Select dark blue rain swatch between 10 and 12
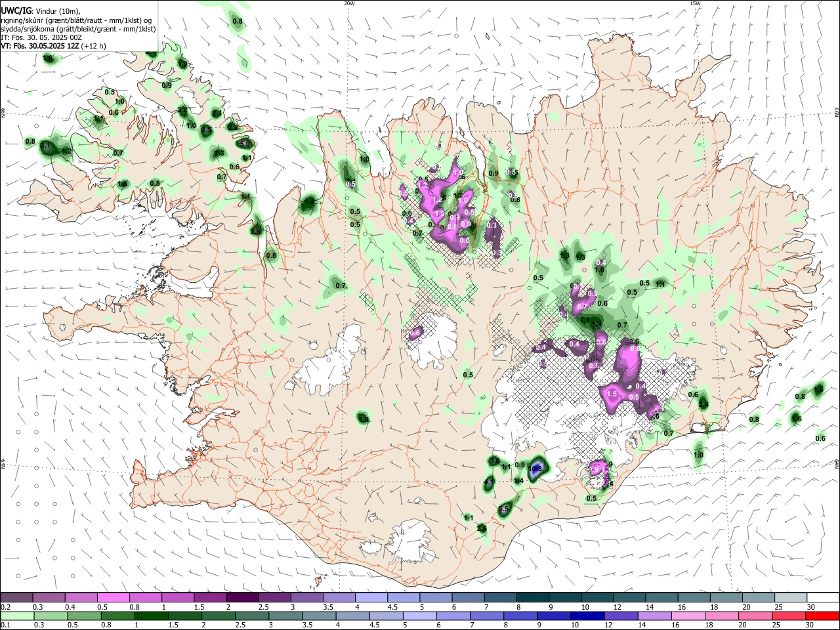Viewport: 840px width, 630px height. 587,616
